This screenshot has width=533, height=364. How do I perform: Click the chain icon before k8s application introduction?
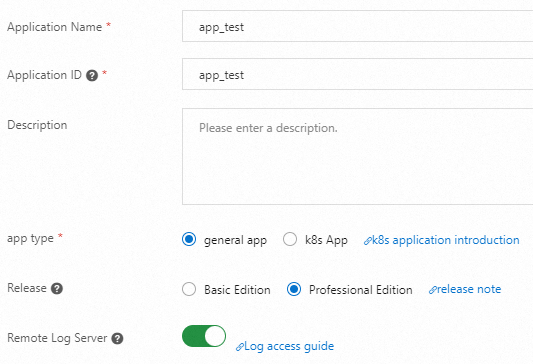367,241
